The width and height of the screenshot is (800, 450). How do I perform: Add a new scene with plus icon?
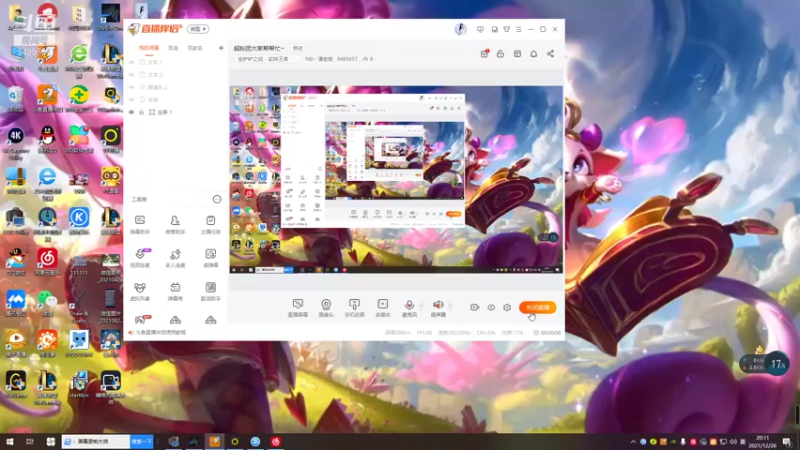coord(221,48)
